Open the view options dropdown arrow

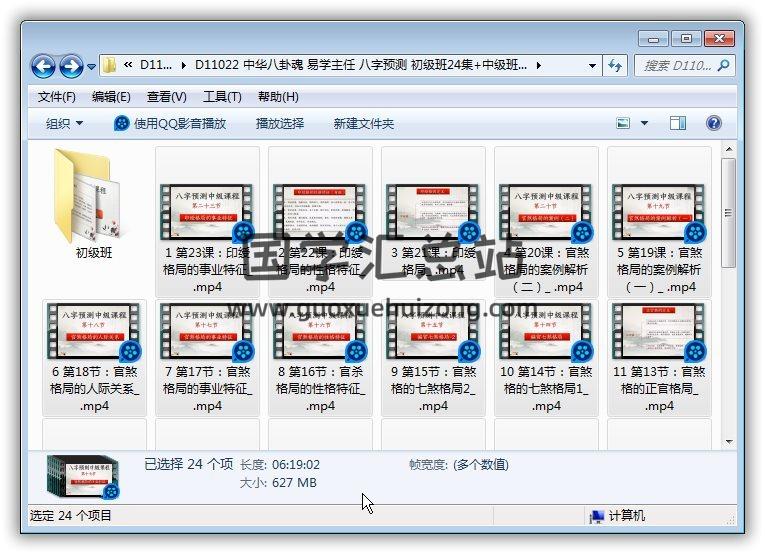644,123
